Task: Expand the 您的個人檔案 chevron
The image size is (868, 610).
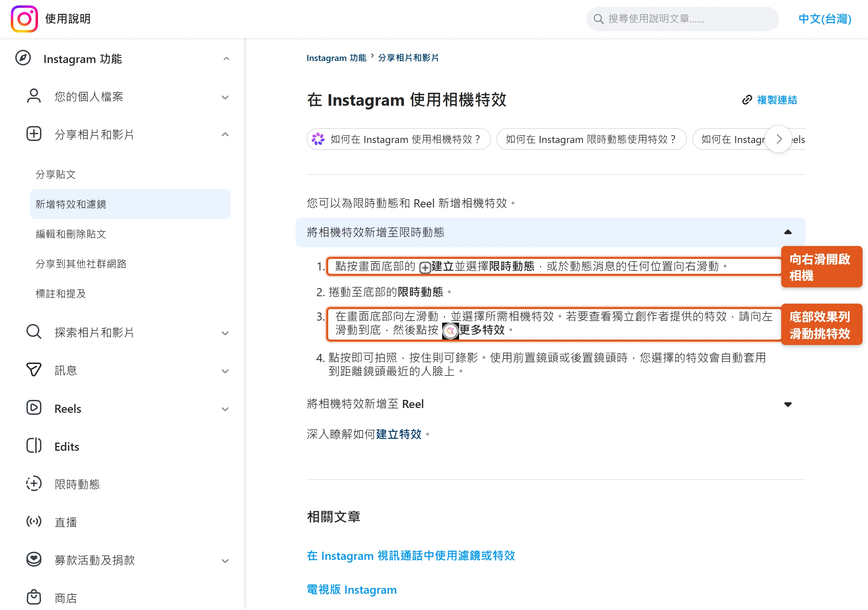Action: (225, 98)
